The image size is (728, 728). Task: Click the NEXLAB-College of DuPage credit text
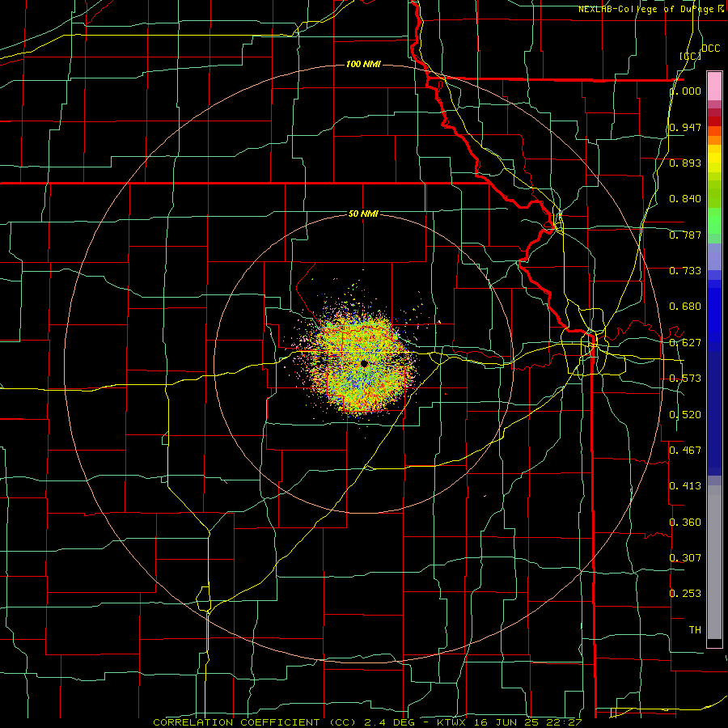pyautogui.click(x=651, y=9)
